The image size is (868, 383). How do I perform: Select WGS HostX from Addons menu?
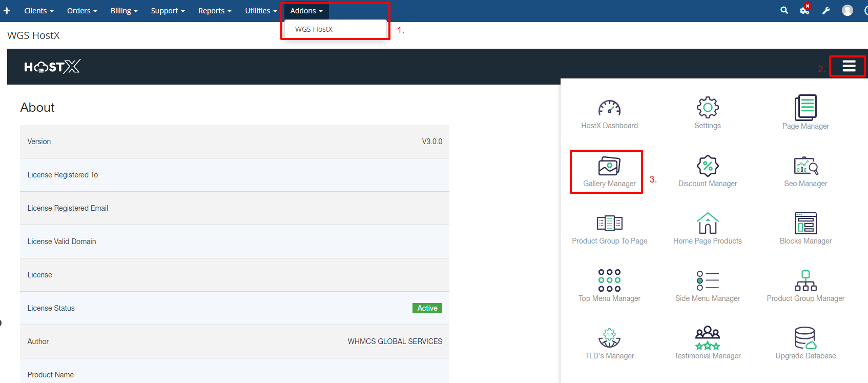[314, 29]
